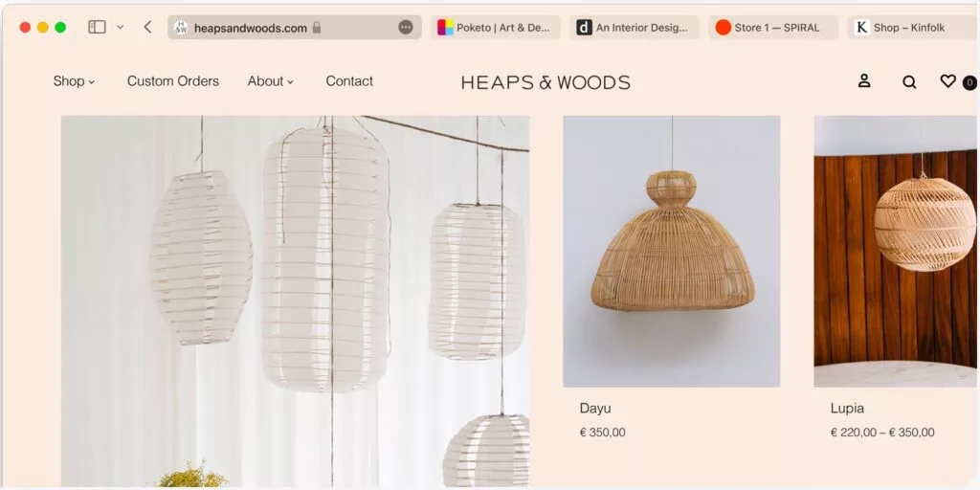Open the Lupia product title link
The image size is (980, 490).
(x=848, y=409)
